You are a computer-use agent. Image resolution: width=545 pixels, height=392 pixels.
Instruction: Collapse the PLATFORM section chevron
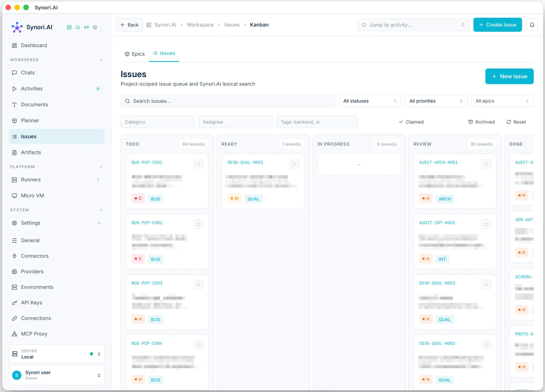101,167
